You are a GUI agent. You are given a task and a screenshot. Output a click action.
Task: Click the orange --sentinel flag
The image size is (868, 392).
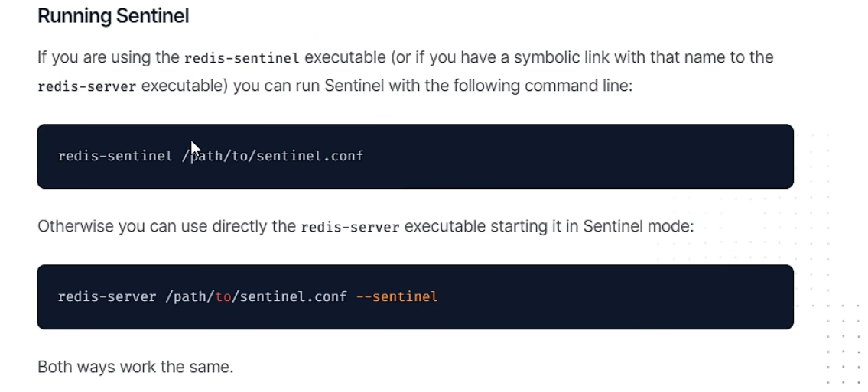click(397, 297)
